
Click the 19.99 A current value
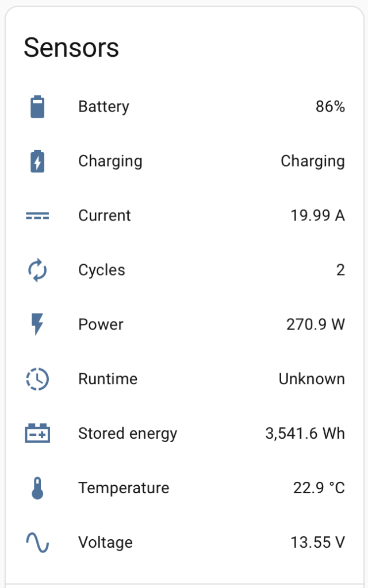click(317, 216)
